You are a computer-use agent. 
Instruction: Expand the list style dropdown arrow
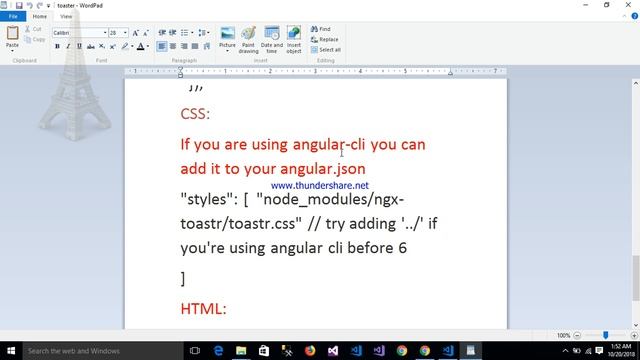click(x=192, y=33)
